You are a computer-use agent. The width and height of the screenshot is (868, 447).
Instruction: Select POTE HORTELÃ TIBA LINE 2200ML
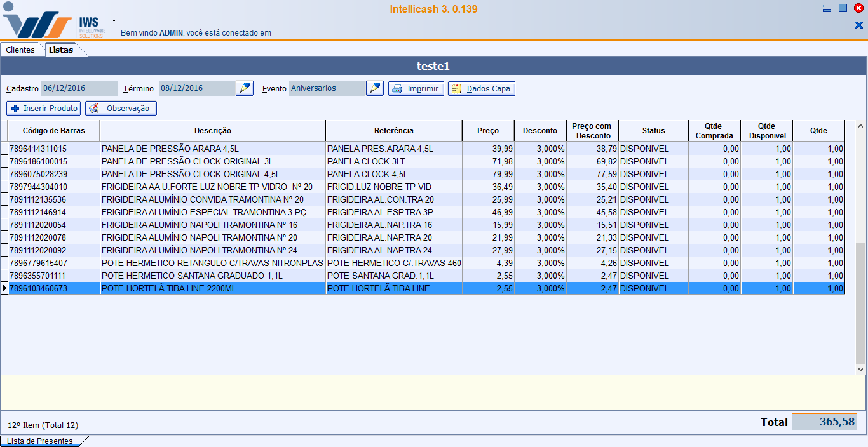(x=426, y=288)
